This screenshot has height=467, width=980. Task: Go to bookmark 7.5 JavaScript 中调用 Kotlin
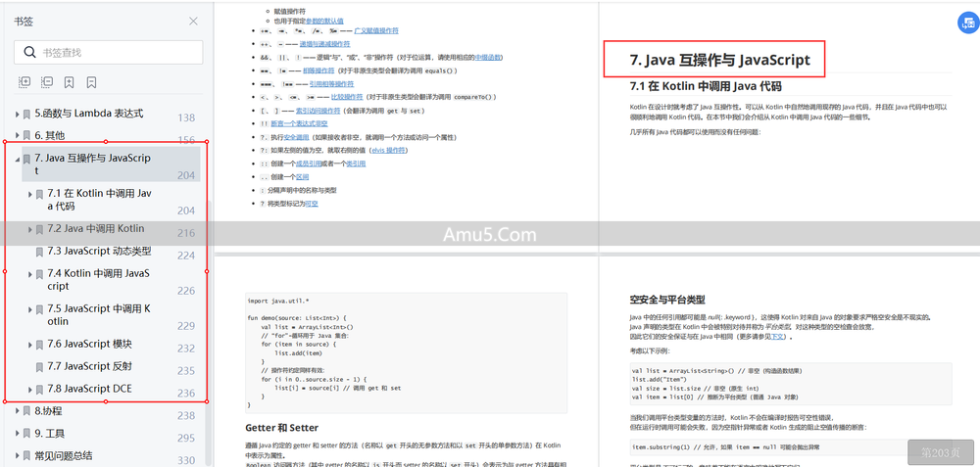pyautogui.click(x=99, y=315)
